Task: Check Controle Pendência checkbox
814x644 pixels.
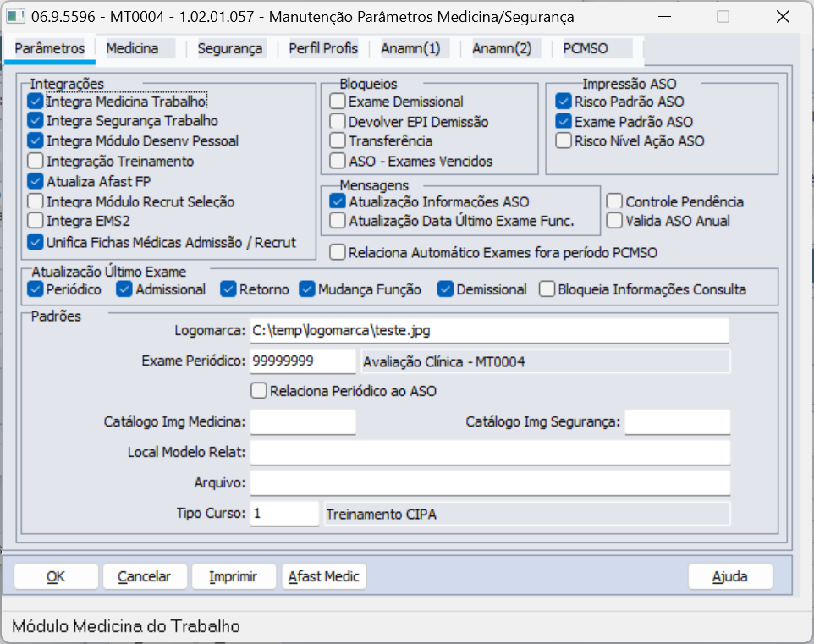Action: [615, 201]
